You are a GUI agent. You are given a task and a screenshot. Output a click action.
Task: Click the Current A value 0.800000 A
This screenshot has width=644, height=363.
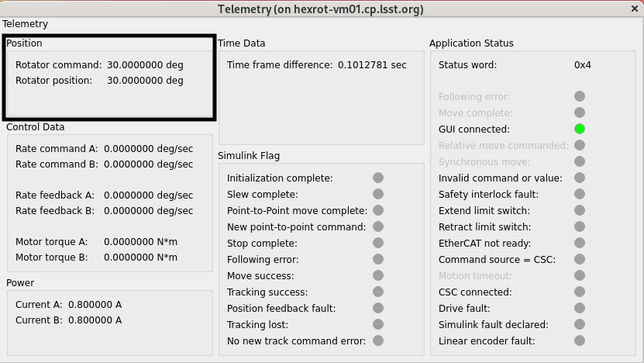(95, 304)
